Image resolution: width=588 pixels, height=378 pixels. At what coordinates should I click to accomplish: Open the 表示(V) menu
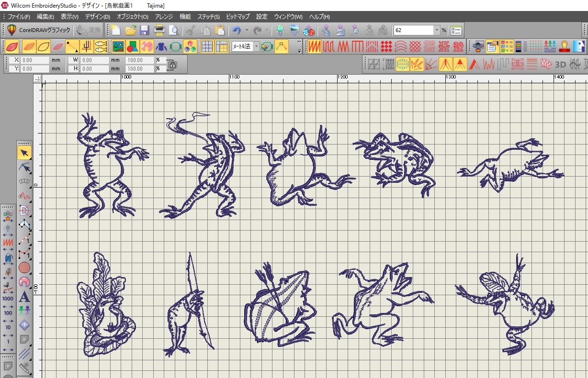69,17
